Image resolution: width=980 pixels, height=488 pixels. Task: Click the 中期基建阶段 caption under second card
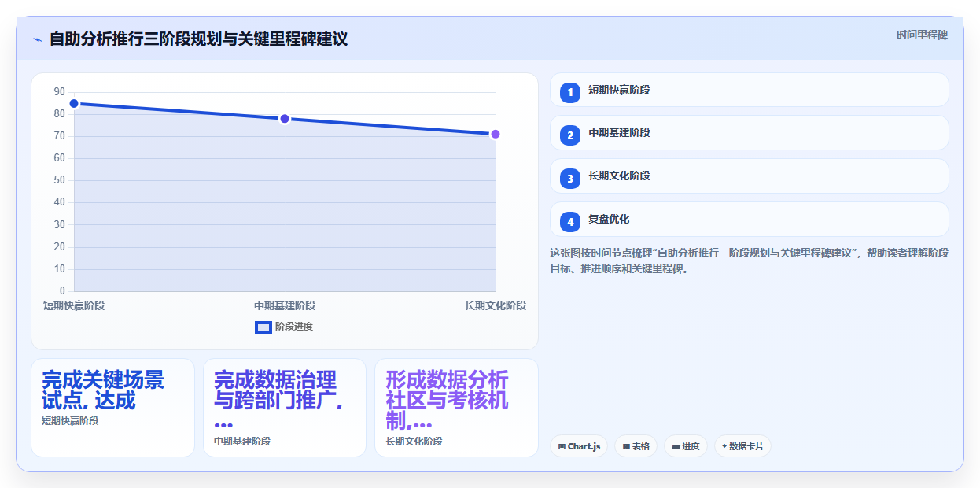(242, 442)
